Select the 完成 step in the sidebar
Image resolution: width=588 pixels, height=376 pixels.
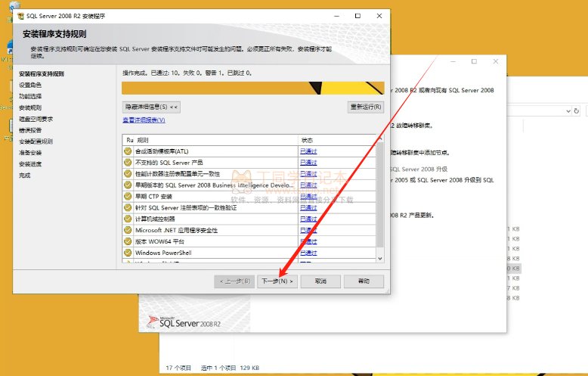[x=25, y=176]
